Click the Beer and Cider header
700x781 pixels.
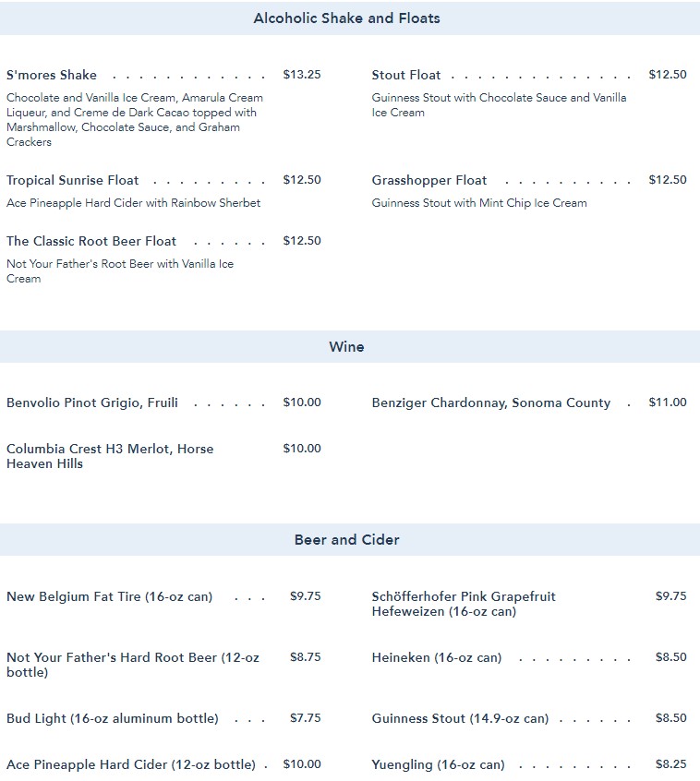tap(346, 539)
